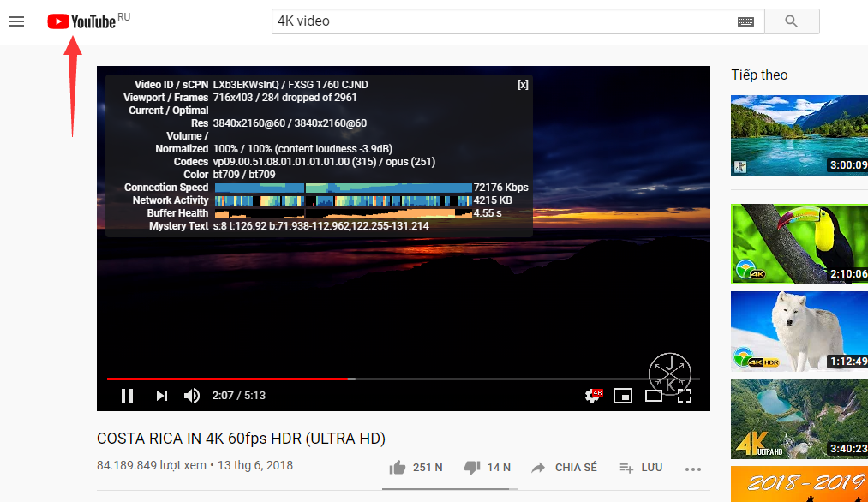
Task: Mute the video volume
Action: click(x=192, y=396)
